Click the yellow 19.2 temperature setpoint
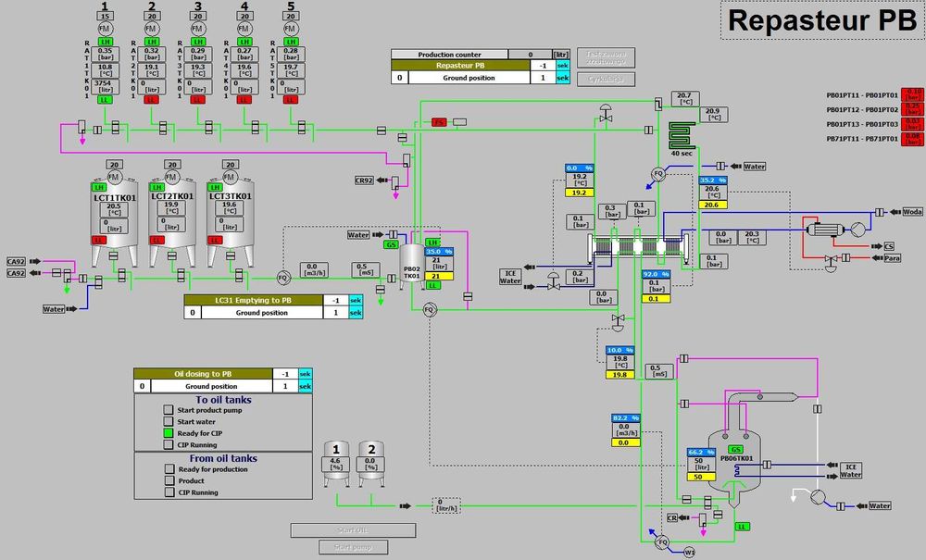The image size is (926, 560). point(580,193)
